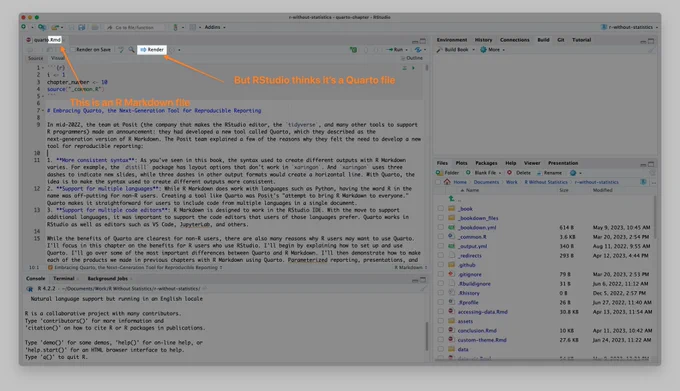Image resolution: width=680 pixels, height=391 pixels.
Task: Sort files by Modified column header
Action: click(x=602, y=190)
